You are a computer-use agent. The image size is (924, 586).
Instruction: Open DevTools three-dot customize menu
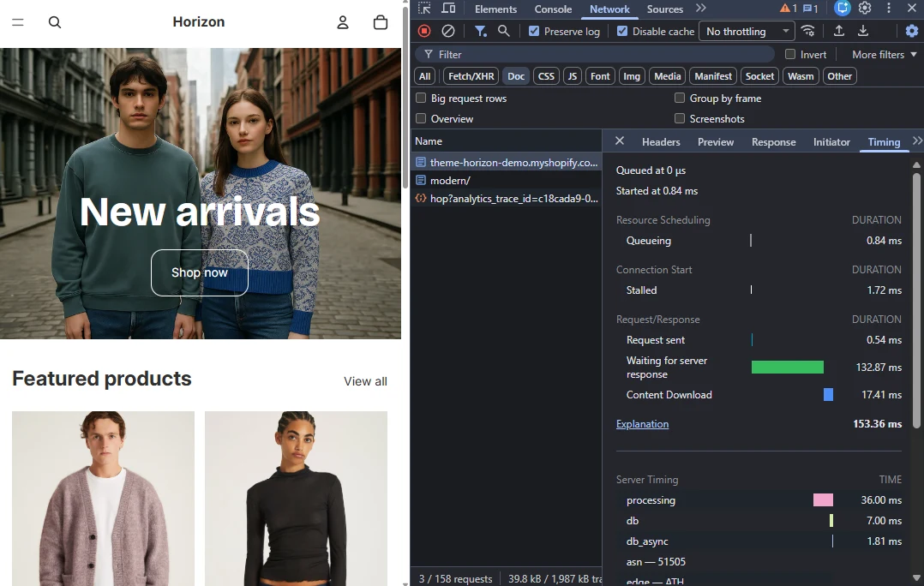click(889, 9)
